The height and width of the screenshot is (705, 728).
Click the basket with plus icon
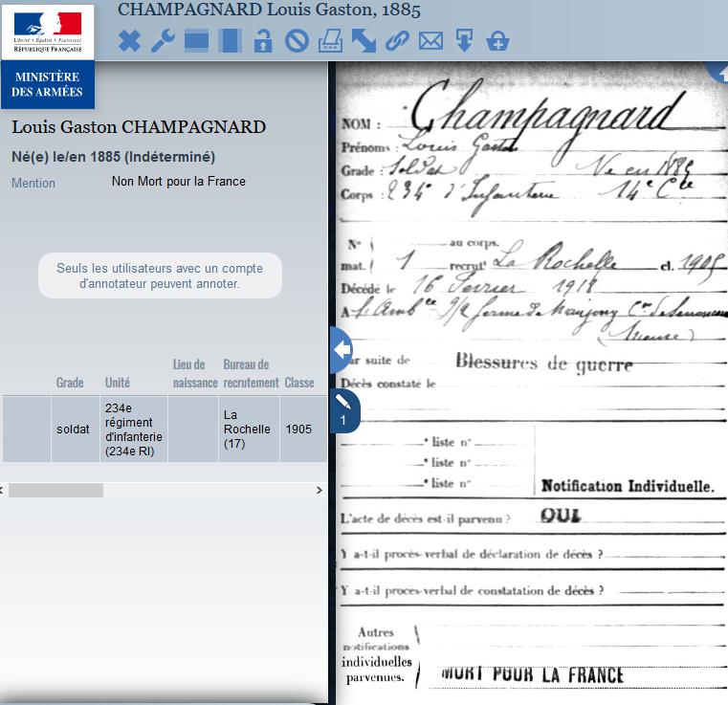tap(497, 41)
